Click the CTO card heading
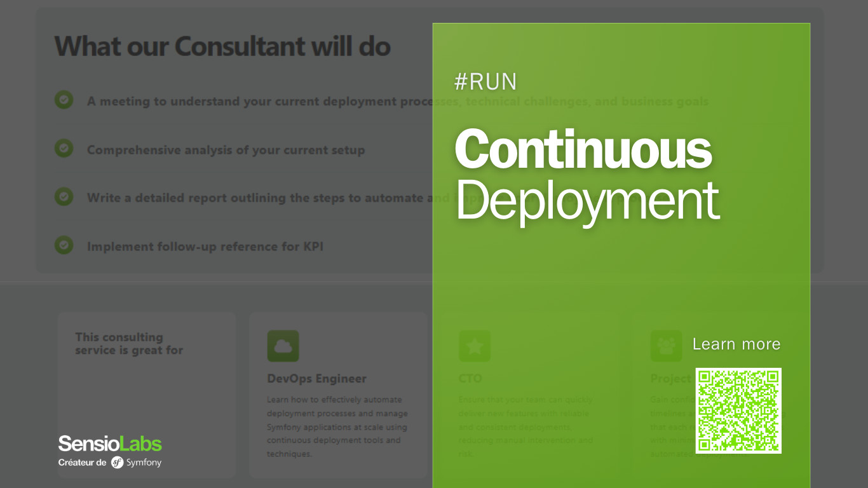This screenshot has width=868, height=488. tap(470, 379)
